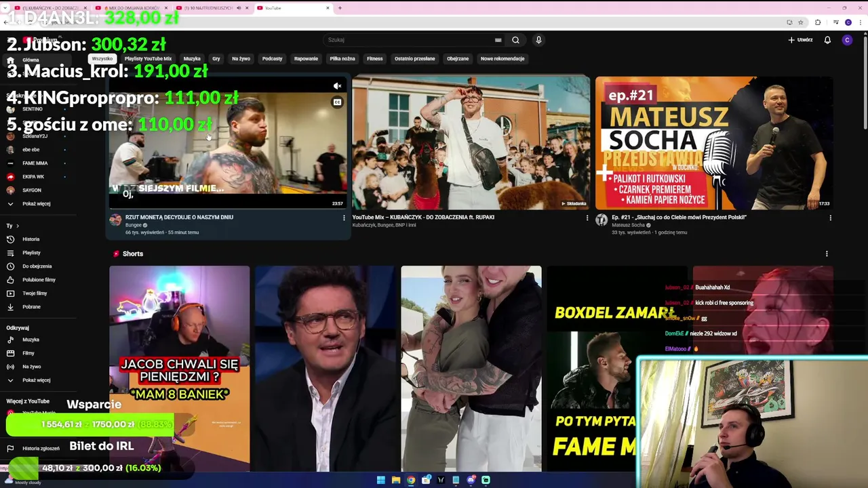
Task: Open the on-screen keyboard in the search box
Action: coord(498,40)
